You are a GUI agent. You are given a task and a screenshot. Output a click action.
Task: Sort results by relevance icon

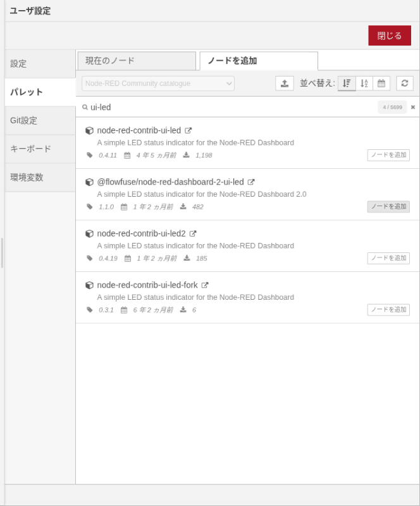pyautogui.click(x=347, y=83)
